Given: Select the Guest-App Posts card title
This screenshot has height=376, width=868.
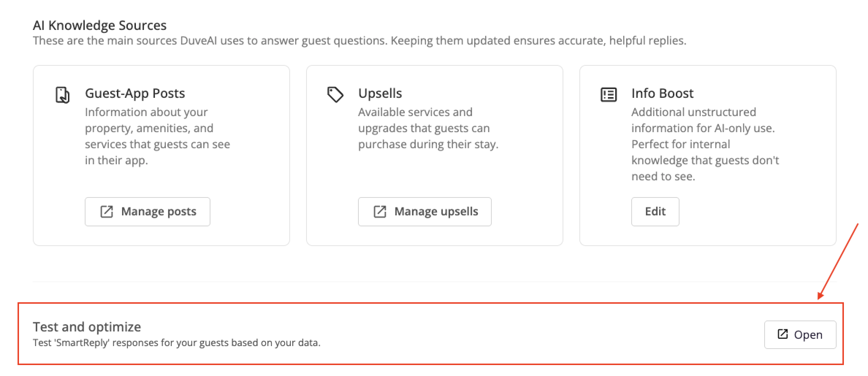Looking at the screenshot, I should pos(135,93).
